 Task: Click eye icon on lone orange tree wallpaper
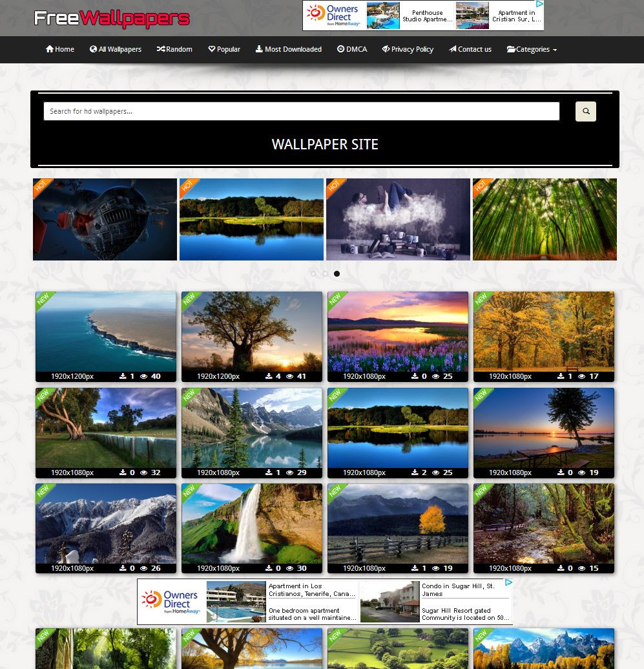coord(435,568)
